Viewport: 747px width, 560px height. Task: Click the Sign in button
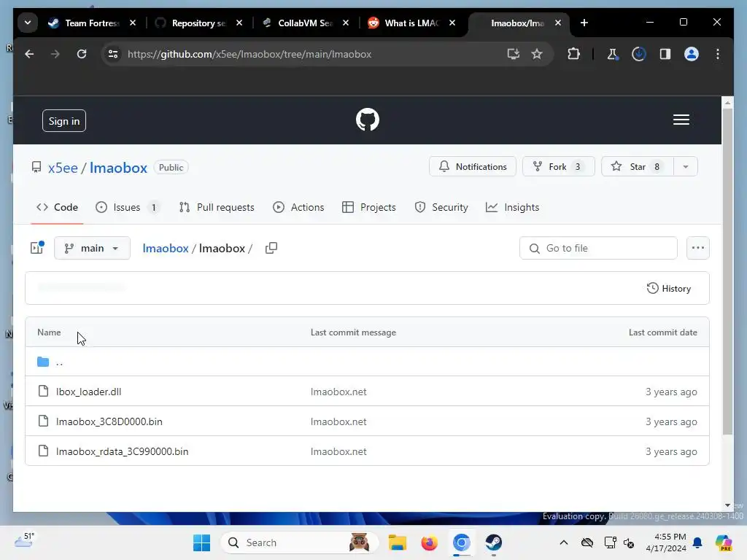tap(64, 121)
